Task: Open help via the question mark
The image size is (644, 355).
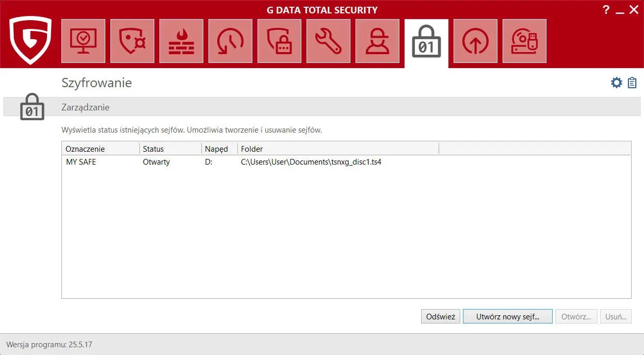Action: [606, 9]
